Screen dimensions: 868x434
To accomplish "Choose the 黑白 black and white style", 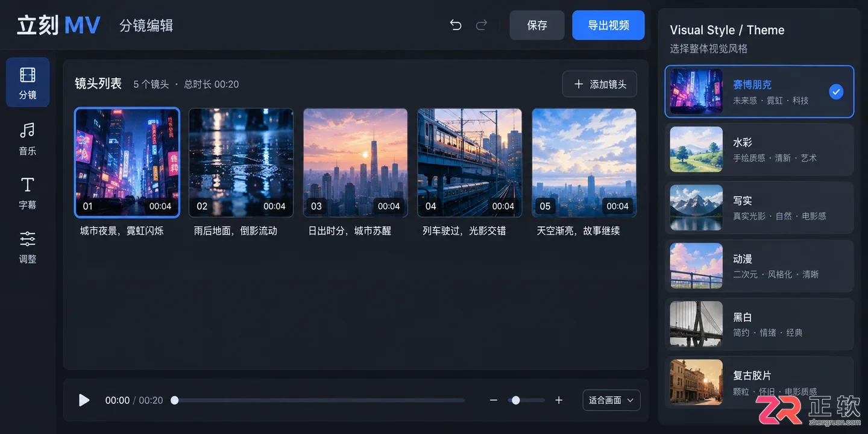I will pos(759,324).
